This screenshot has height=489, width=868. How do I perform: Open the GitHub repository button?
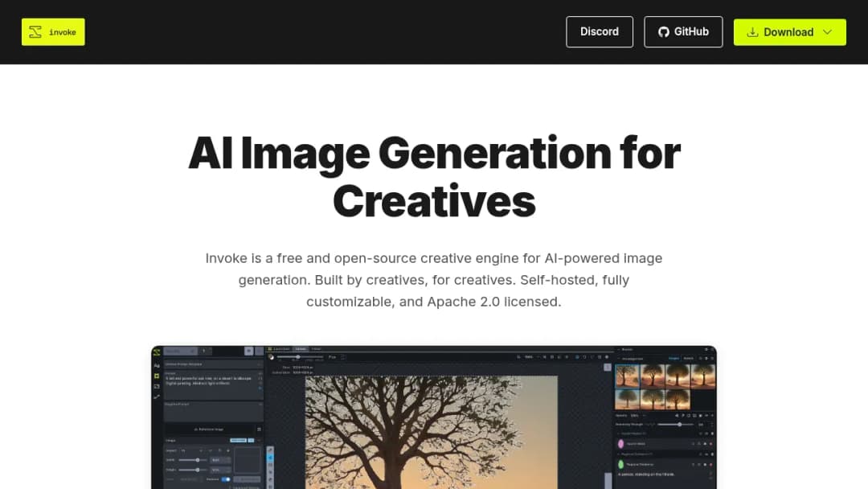click(x=683, y=31)
